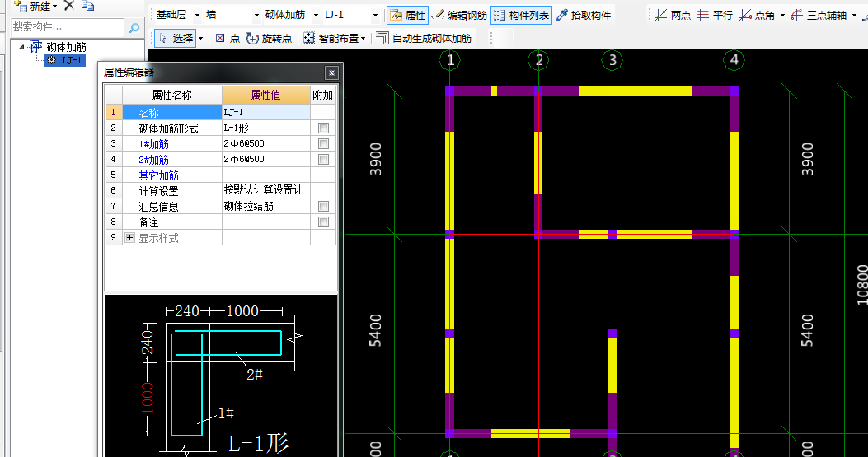
Task: Click the L-1形 form value cell
Action: (x=265, y=128)
